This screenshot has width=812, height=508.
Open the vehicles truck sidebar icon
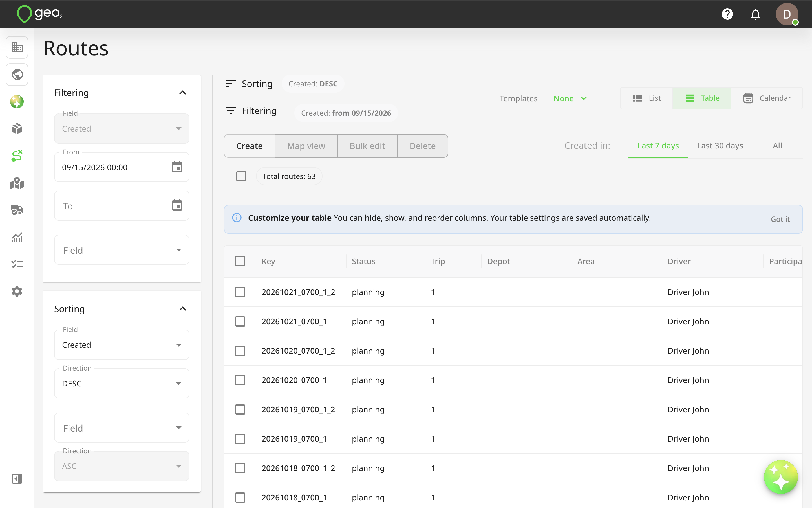click(17, 210)
